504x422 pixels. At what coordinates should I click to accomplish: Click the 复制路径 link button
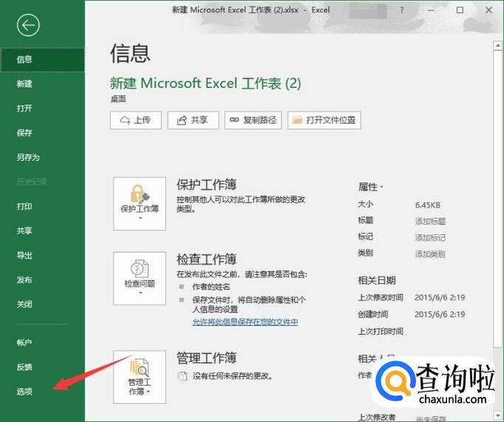click(253, 120)
